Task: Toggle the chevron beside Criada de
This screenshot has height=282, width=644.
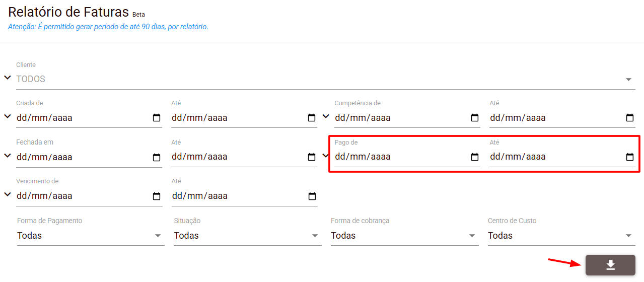Action: point(8,116)
